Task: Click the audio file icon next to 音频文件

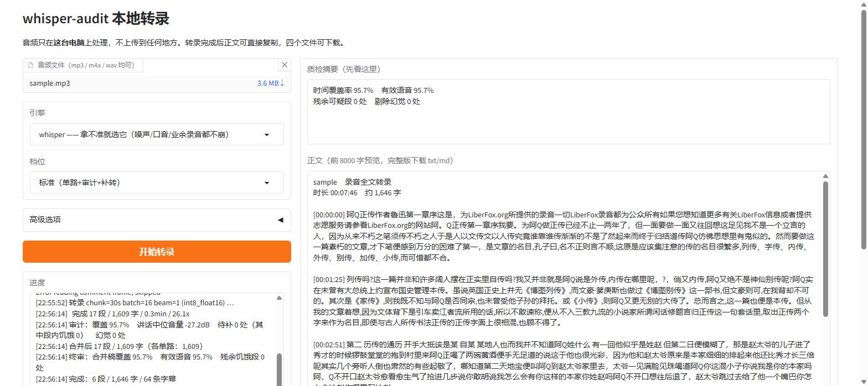Action: pos(31,65)
